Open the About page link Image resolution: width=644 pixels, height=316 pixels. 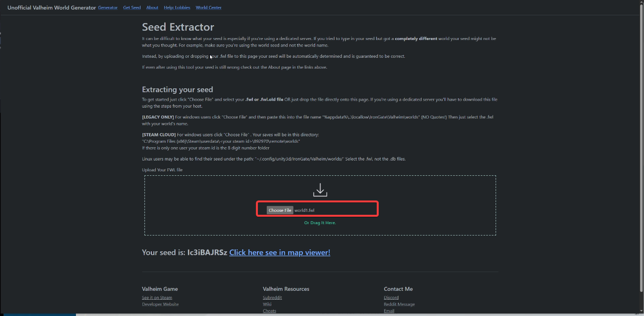pyautogui.click(x=152, y=8)
